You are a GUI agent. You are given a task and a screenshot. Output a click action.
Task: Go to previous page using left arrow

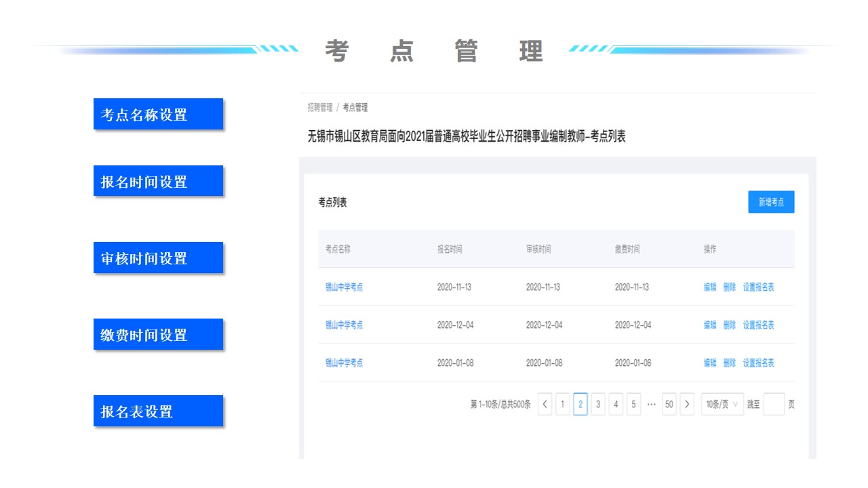[545, 404]
